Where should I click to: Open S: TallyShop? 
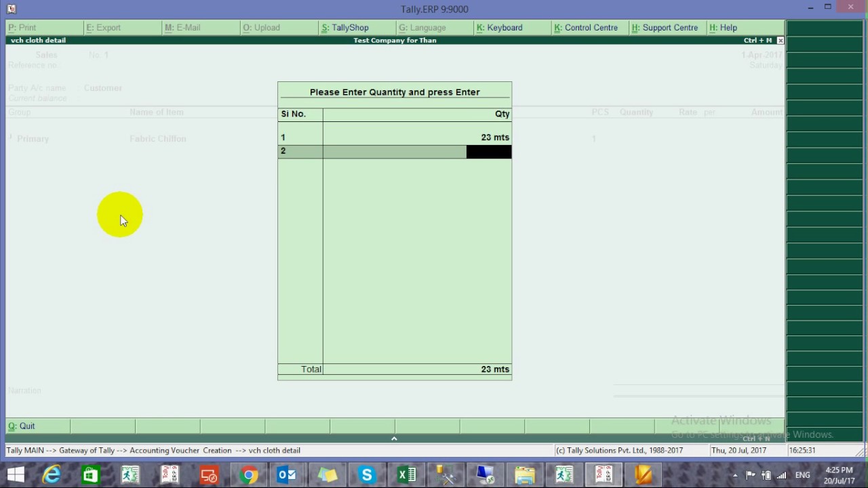(357, 28)
